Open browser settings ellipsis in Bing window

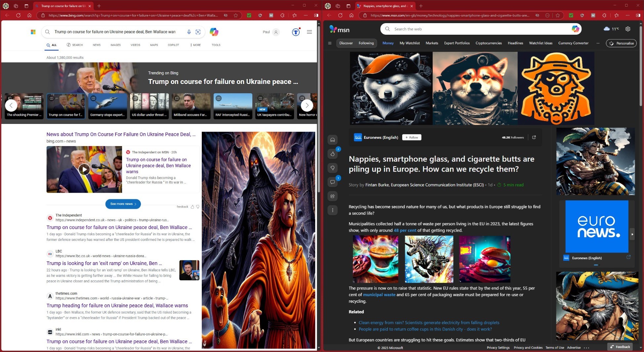click(306, 15)
